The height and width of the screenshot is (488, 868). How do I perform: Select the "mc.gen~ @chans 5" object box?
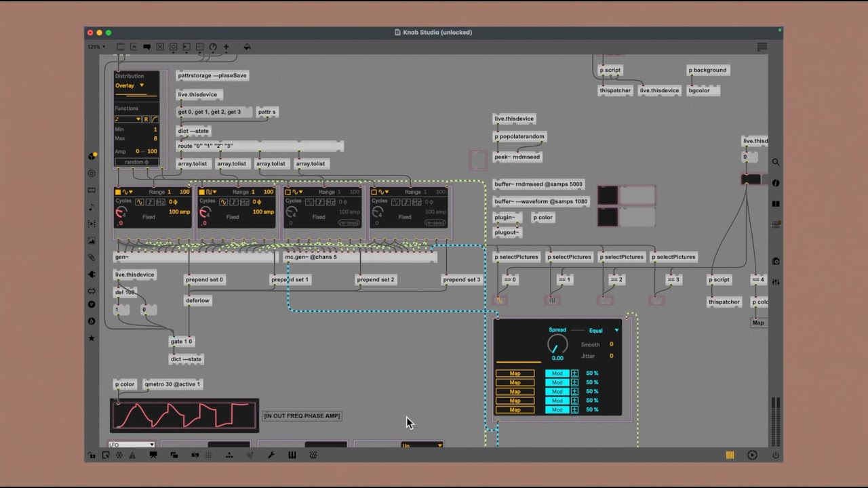click(x=359, y=257)
